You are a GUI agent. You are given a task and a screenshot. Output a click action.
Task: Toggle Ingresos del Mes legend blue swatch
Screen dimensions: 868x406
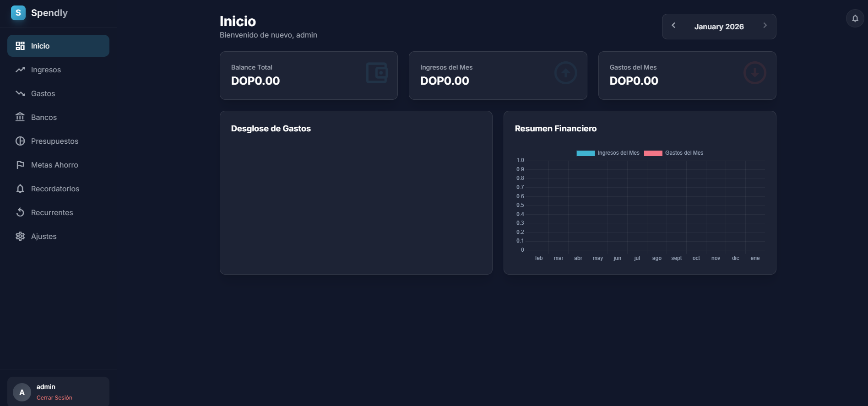pos(586,153)
